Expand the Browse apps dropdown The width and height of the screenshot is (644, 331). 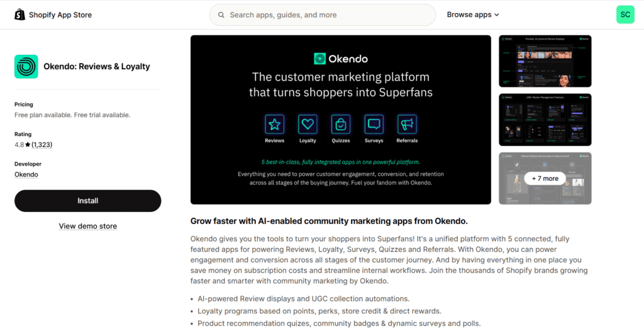click(x=473, y=15)
